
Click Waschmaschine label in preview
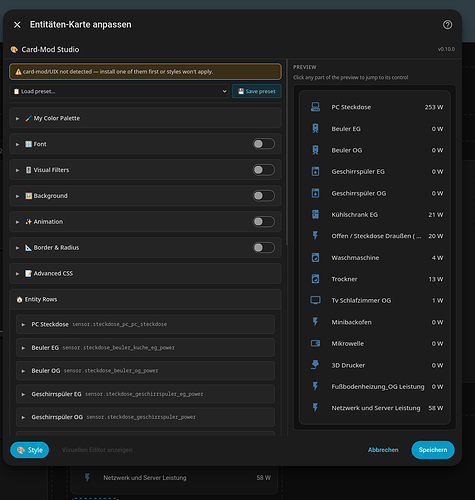[x=355, y=258]
